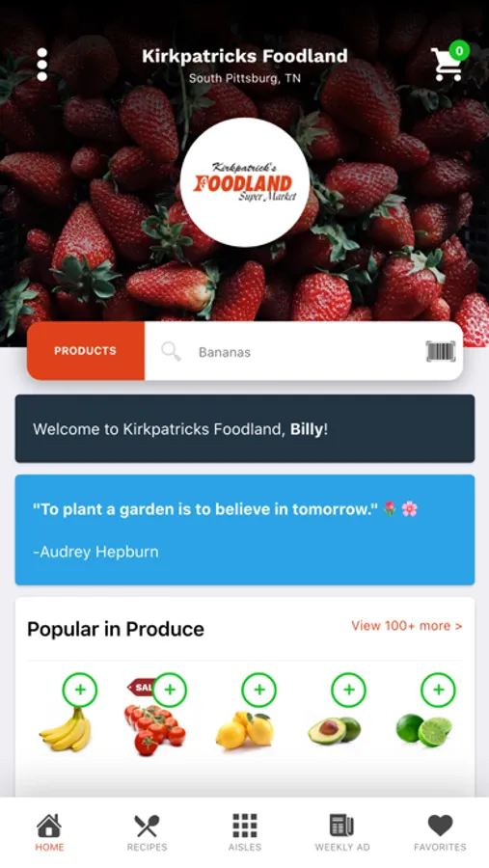Image resolution: width=489 pixels, height=868 pixels.
Task: Switch to the Recipes tab
Action: pos(147,832)
